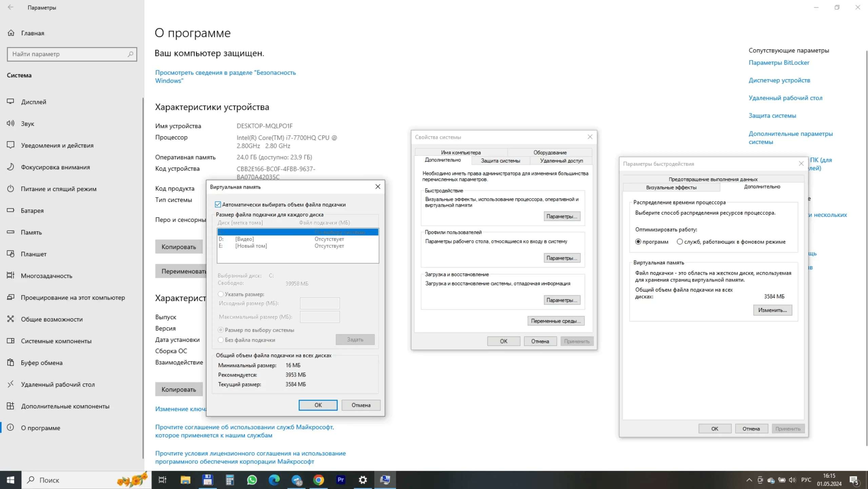Open Параметры BitLocker link
The width and height of the screenshot is (868, 489).
[x=779, y=62]
